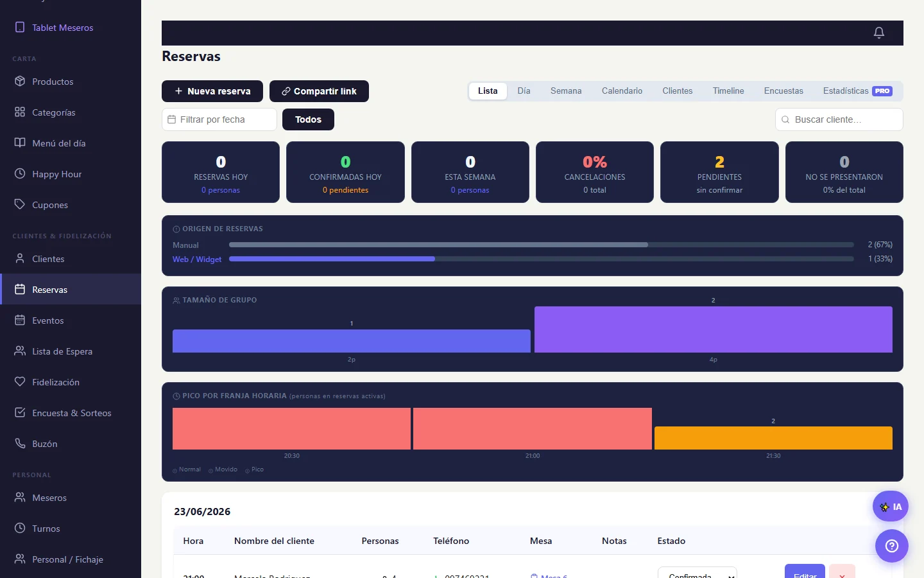
Task: Open the Reservas sidebar item
Action: [71, 290]
